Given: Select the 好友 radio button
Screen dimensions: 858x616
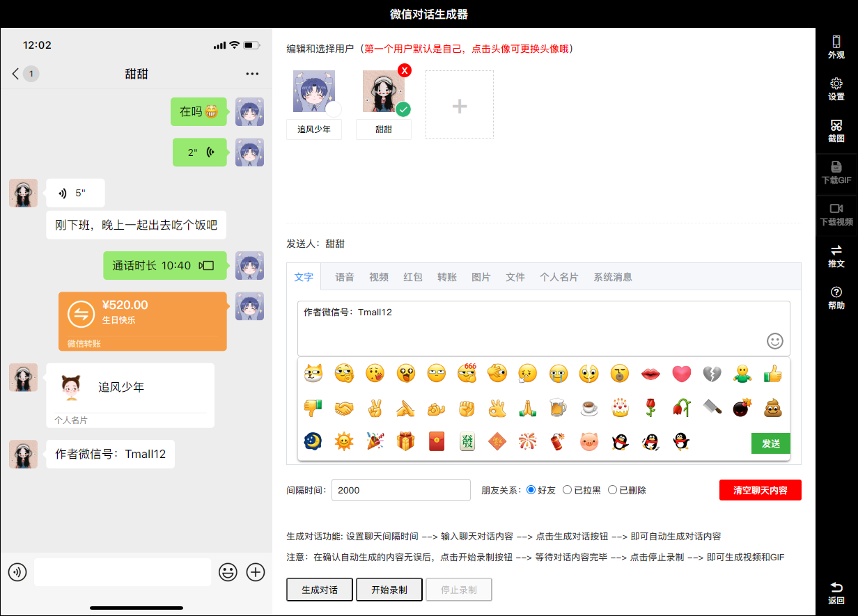Looking at the screenshot, I should click(531, 490).
